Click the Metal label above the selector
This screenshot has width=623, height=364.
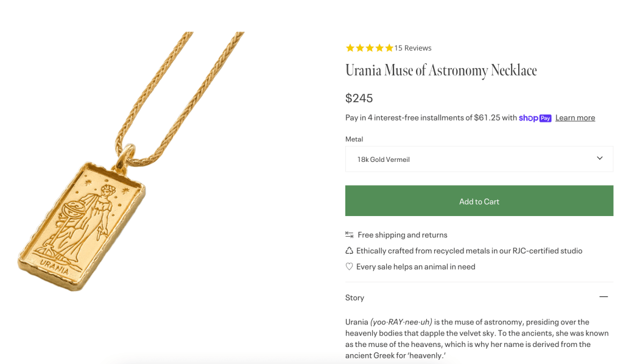354,139
